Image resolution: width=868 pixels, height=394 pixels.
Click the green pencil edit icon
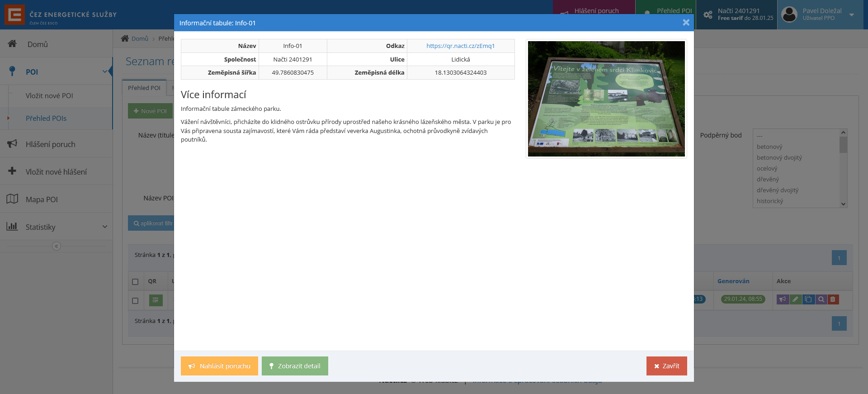click(x=795, y=299)
